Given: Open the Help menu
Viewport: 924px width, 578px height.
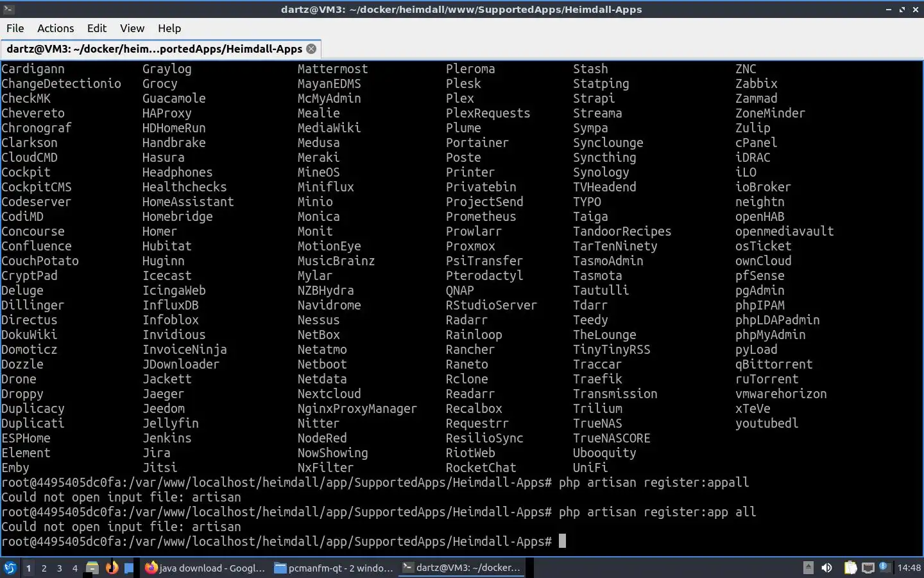Looking at the screenshot, I should coord(169,28).
